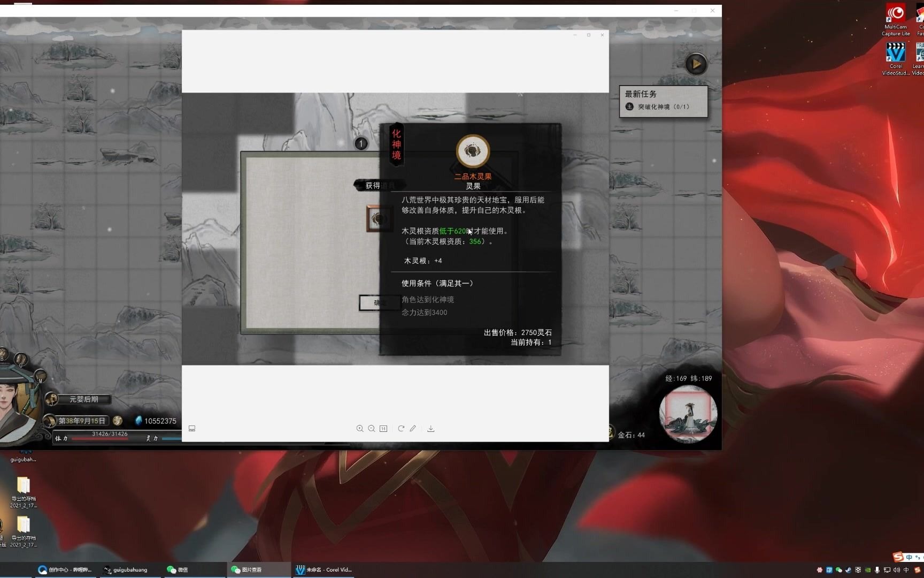Click the 二品木灵果 item icon in tooltip

(x=473, y=151)
